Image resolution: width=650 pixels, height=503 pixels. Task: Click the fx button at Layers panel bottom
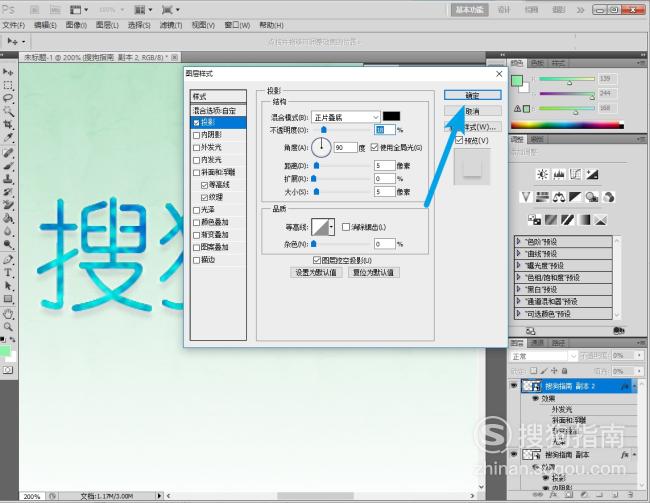(x=553, y=495)
